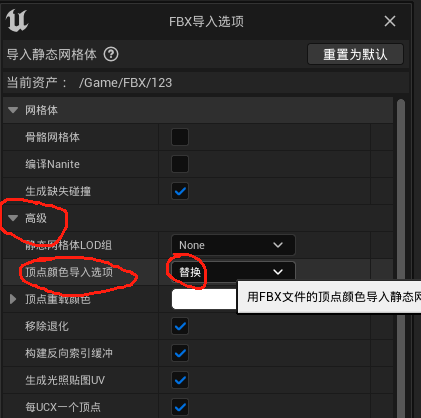Collapse the 网格体 section
Image resolution: width=421 pixels, height=418 pixels.
click(x=13, y=110)
